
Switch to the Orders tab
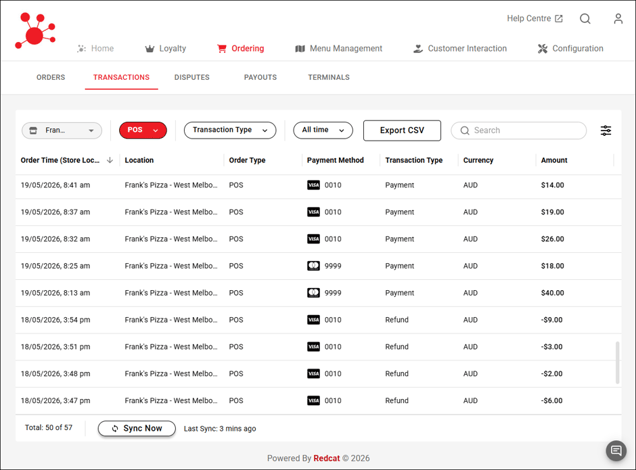coord(51,77)
